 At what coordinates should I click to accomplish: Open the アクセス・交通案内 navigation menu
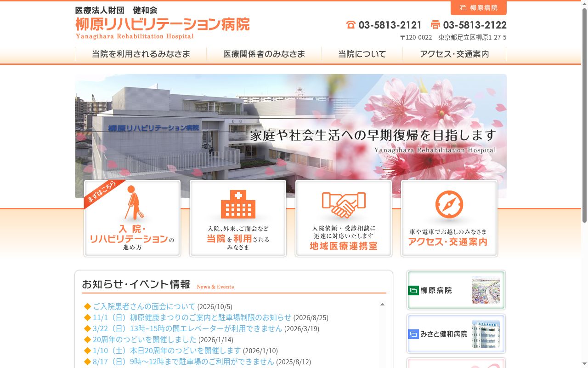point(454,54)
